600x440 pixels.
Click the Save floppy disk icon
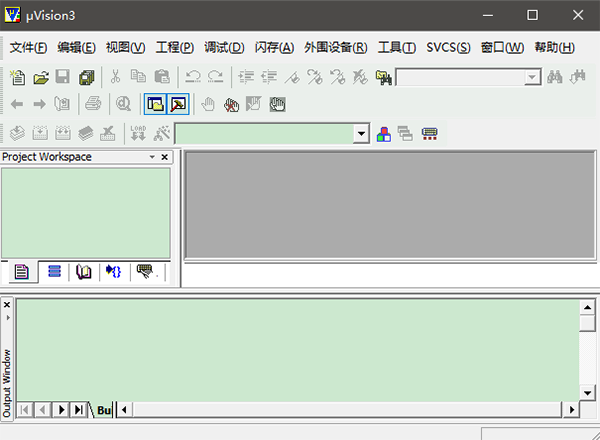click(x=63, y=77)
